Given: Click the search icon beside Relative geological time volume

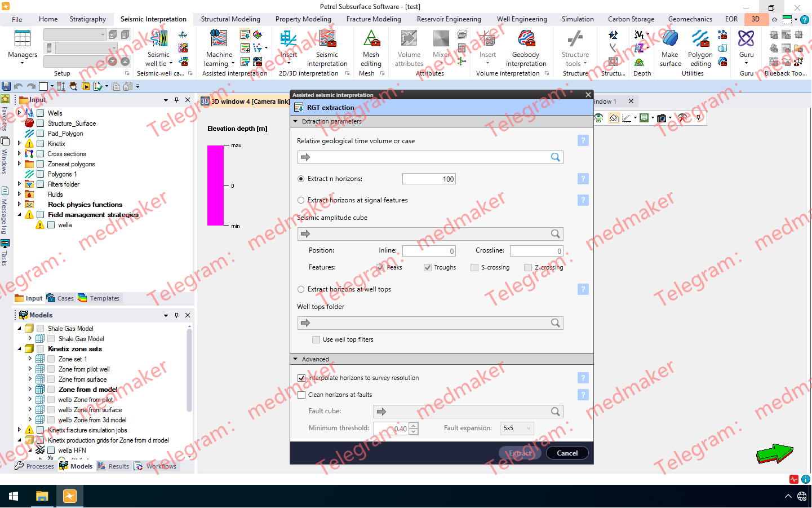Looking at the screenshot, I should [556, 157].
